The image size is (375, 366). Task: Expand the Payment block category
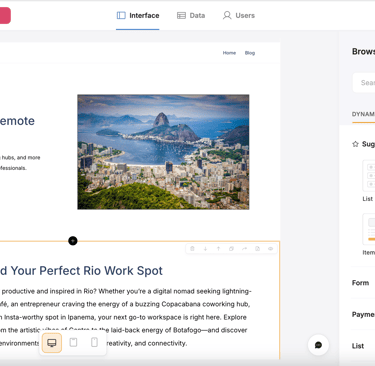(363, 314)
